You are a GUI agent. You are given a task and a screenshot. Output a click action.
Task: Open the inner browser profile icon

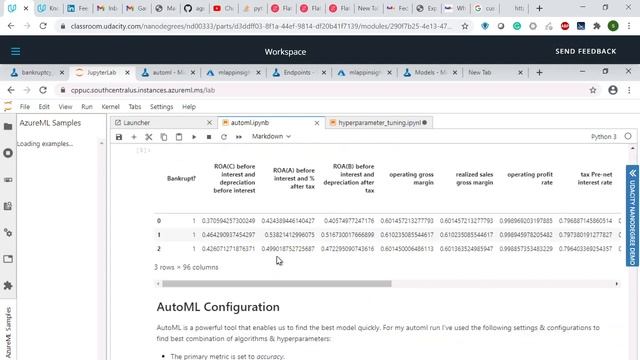pos(613,90)
